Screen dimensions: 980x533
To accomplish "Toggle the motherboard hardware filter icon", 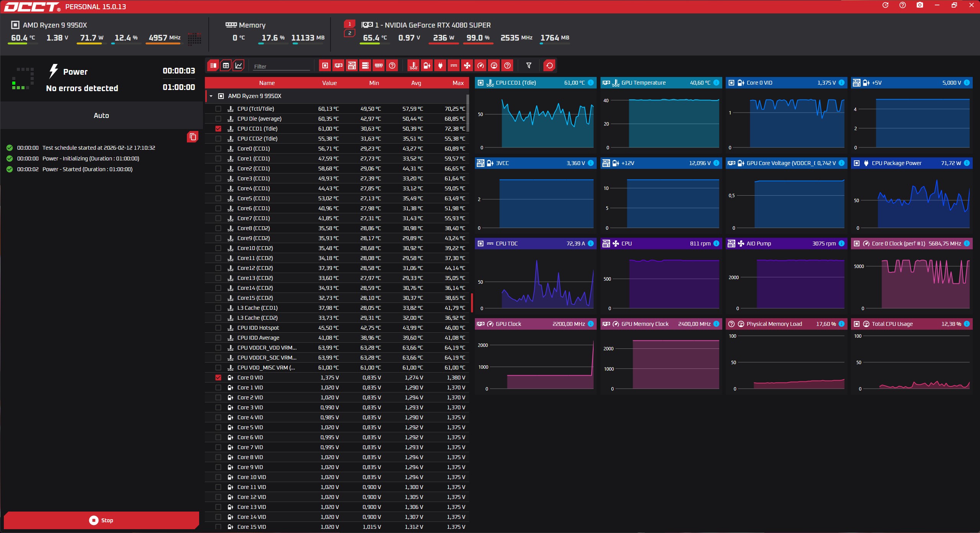I will point(352,65).
